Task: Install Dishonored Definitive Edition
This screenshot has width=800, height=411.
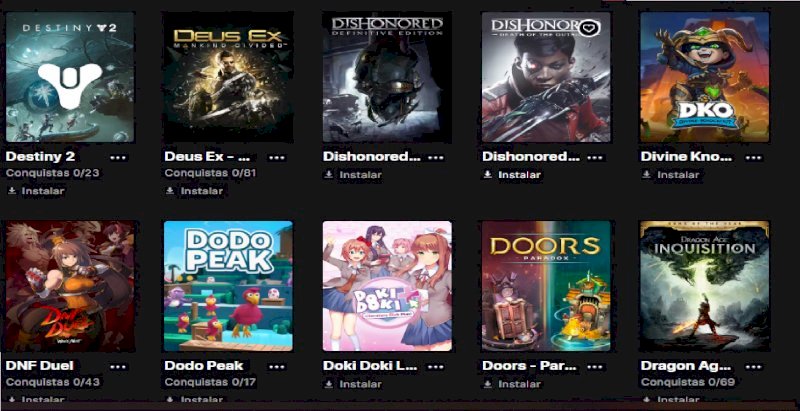Action: click(354, 175)
